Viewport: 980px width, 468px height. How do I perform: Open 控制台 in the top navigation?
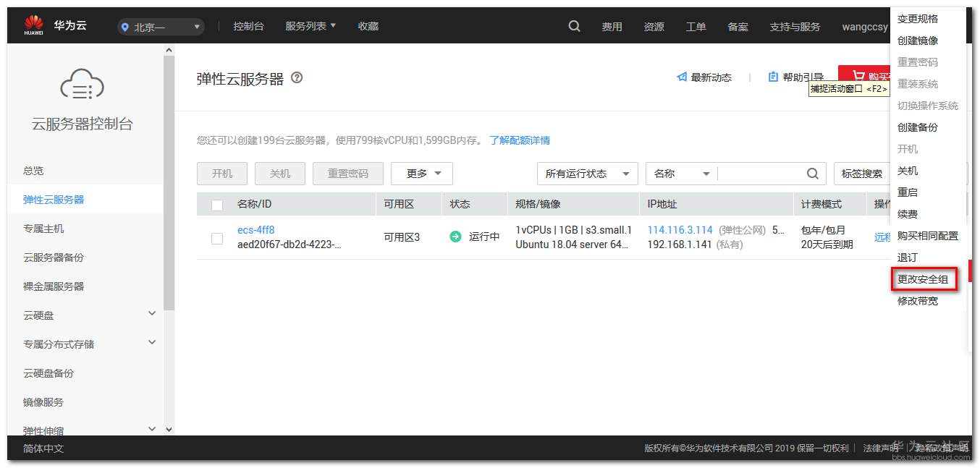248,26
